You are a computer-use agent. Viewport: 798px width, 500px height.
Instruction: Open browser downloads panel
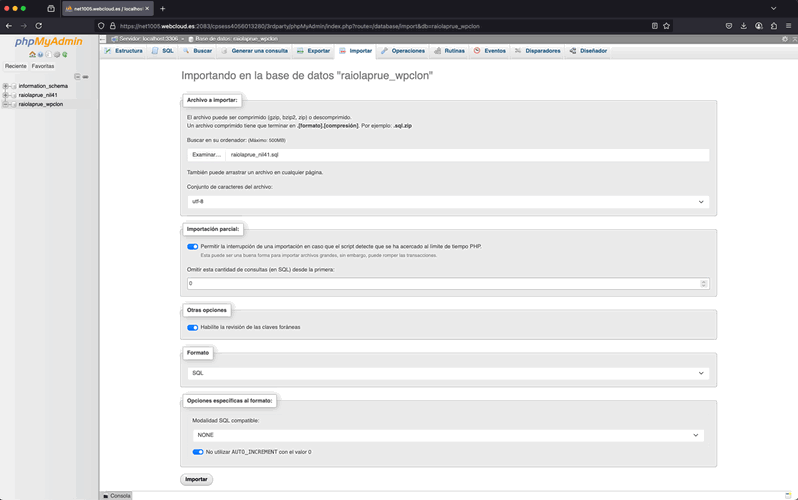click(x=744, y=26)
